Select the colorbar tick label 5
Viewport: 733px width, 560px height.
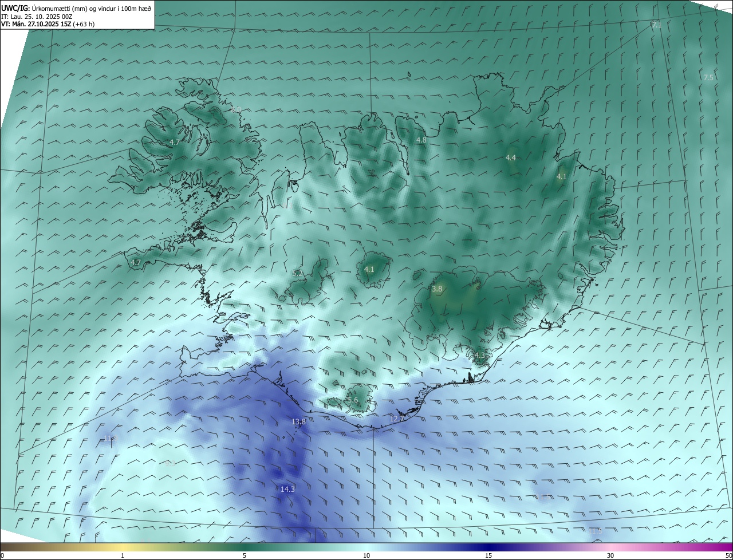245,555
